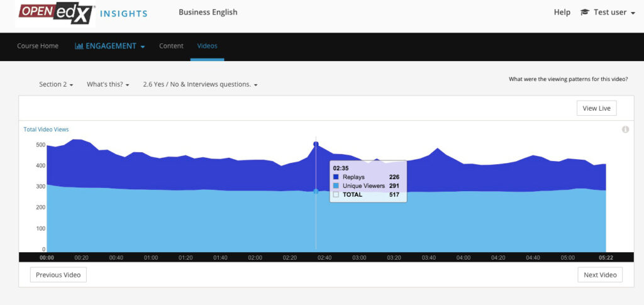Image resolution: width=644 pixels, height=305 pixels.
Task: Click the Previous Video button
Action: click(x=58, y=275)
